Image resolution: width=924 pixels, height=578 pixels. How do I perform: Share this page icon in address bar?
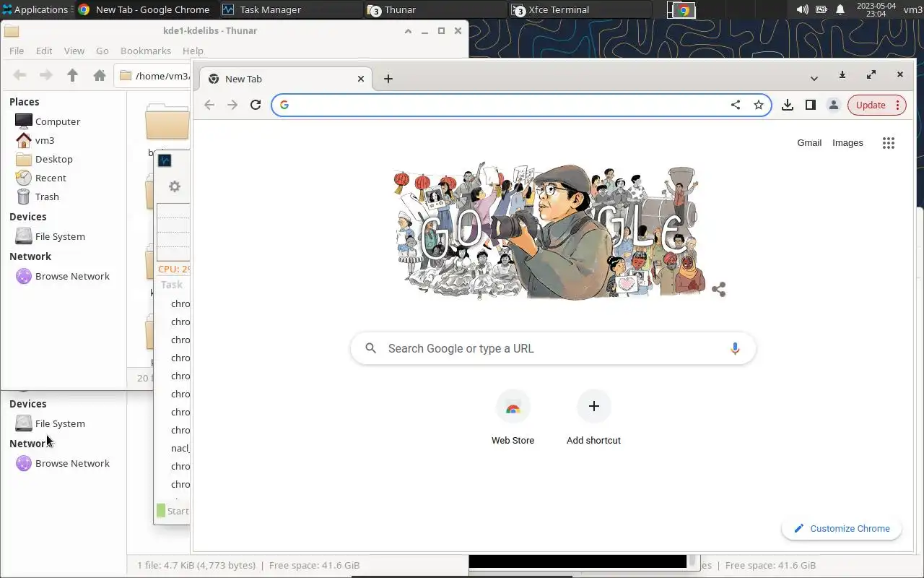(x=736, y=105)
